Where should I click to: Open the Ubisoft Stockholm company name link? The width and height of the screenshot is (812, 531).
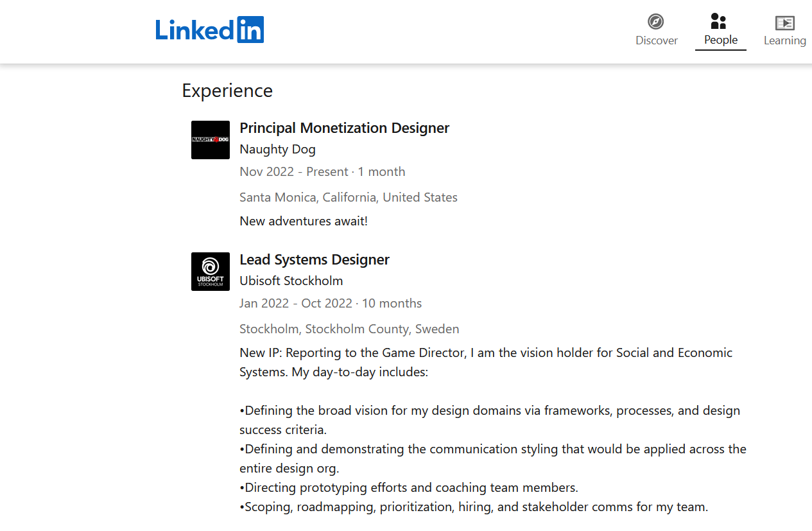coord(291,281)
